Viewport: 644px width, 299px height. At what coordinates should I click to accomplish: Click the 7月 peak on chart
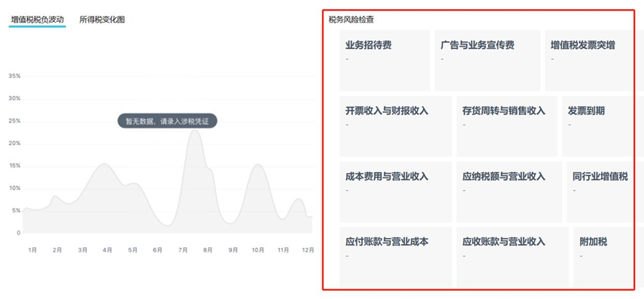click(x=195, y=131)
